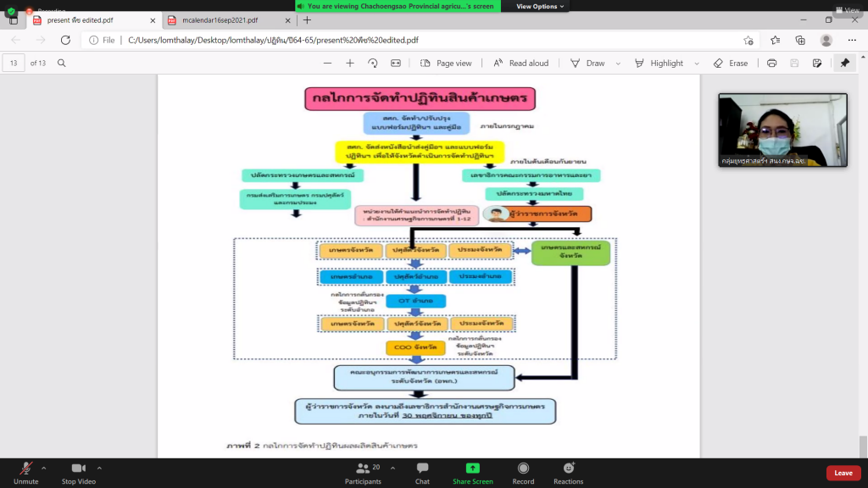
Task: Click the PDF page number field
Action: click(x=14, y=63)
